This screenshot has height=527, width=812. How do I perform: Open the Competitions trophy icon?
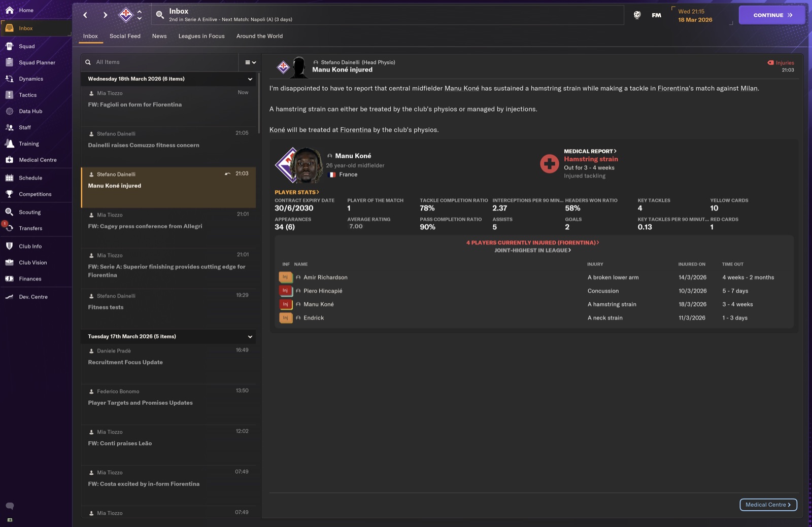tap(10, 194)
